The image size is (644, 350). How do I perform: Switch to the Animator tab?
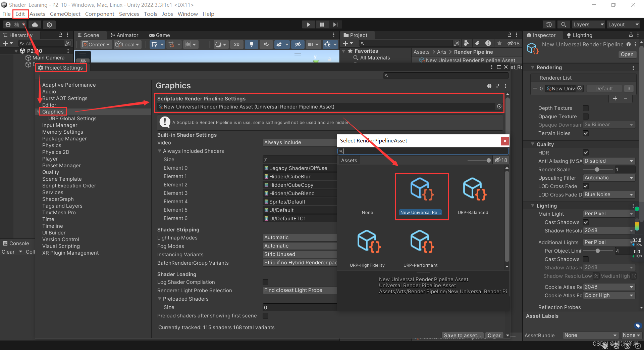pos(124,35)
